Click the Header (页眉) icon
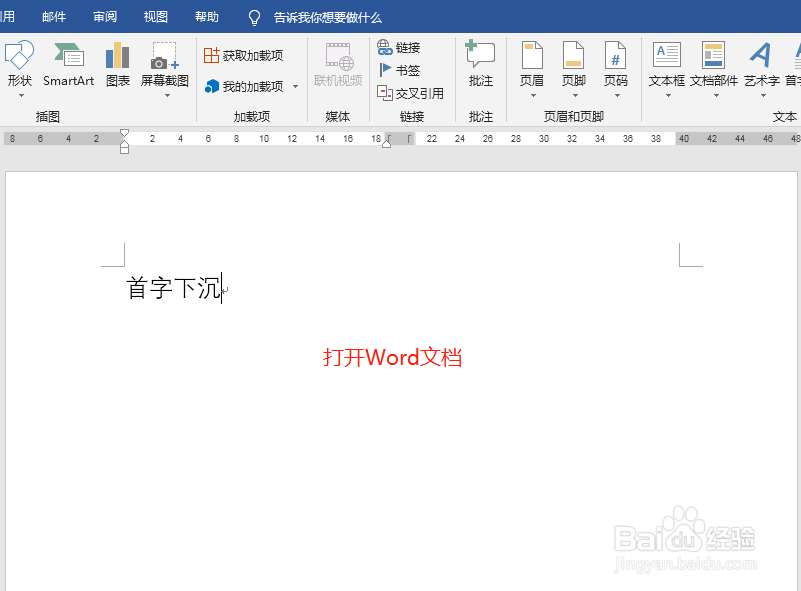 coord(532,55)
